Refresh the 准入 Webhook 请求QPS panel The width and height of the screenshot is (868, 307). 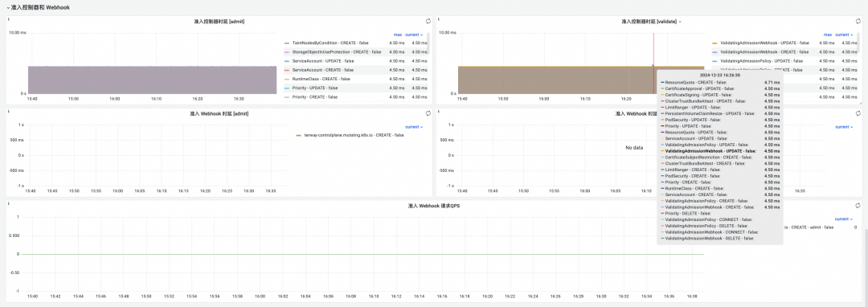pos(858,205)
